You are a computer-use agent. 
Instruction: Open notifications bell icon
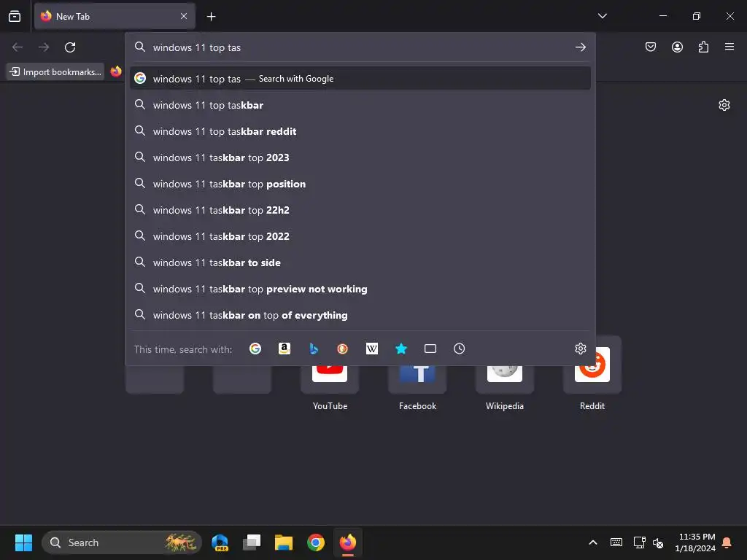[727, 542]
